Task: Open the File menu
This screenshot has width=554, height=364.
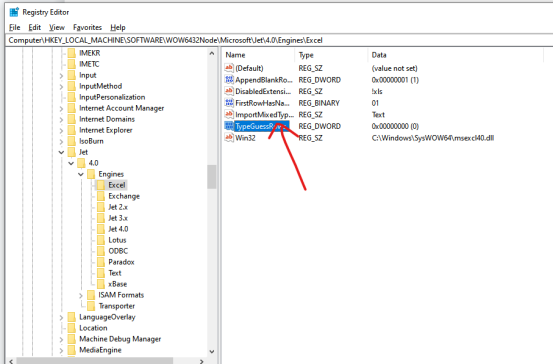Action: tap(14, 27)
